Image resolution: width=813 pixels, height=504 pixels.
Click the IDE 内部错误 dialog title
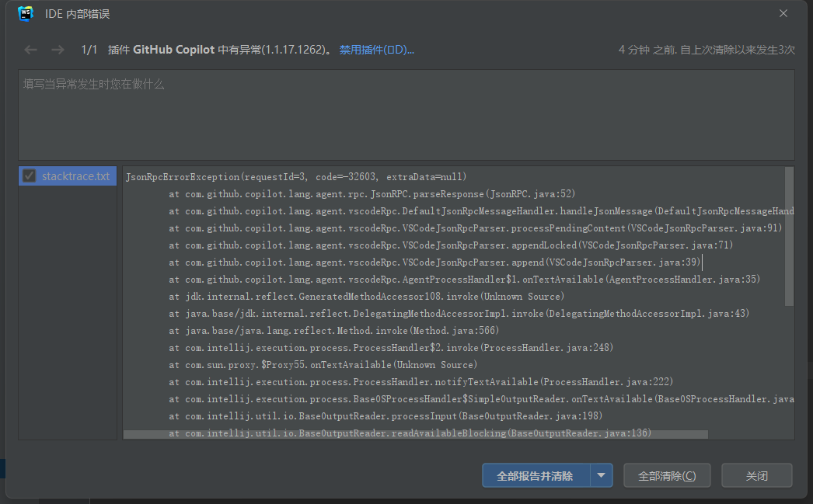tap(77, 14)
